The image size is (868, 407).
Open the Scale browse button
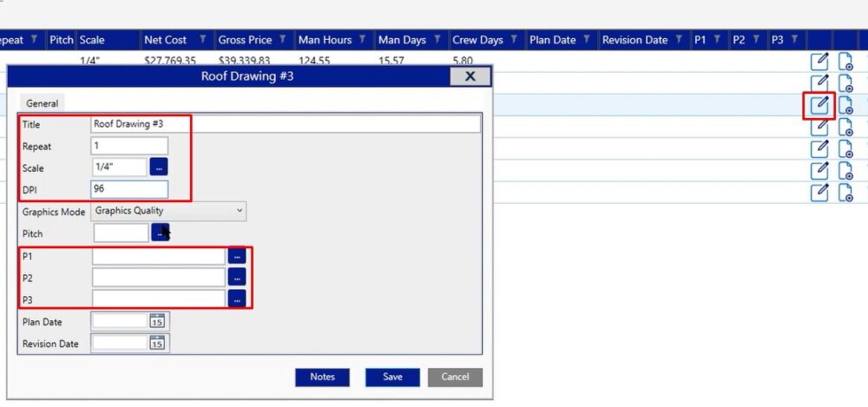pos(159,167)
